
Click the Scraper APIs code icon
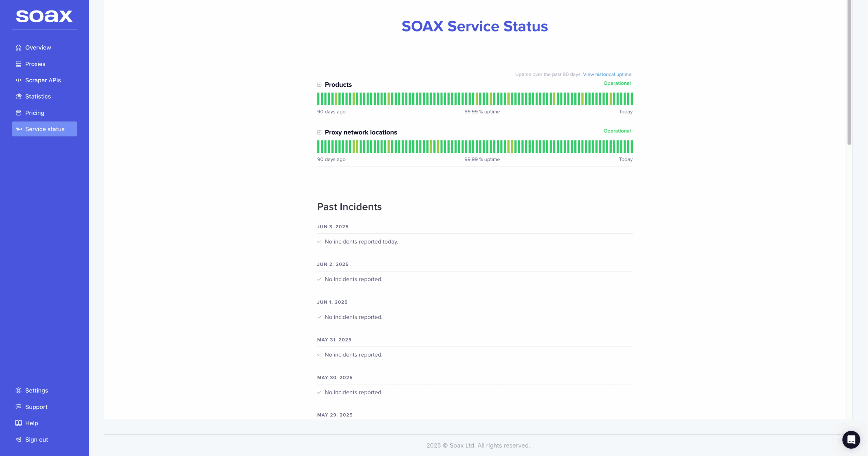point(19,80)
